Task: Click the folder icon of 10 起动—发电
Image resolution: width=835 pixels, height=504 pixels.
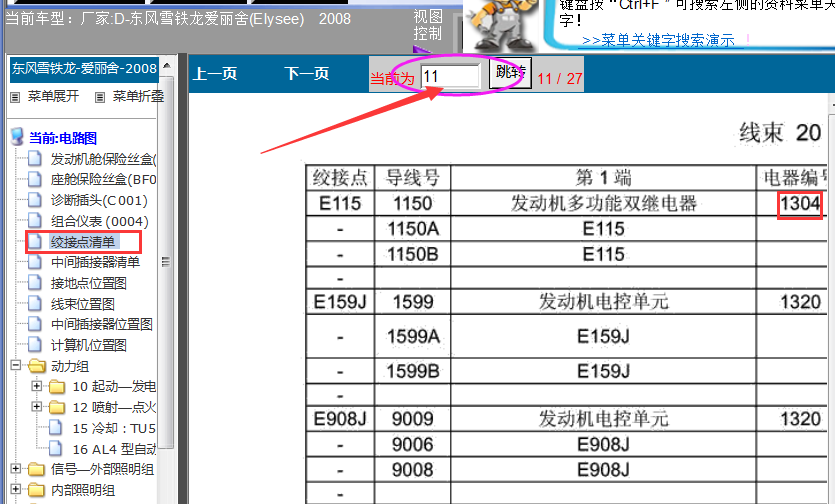Action: point(57,386)
